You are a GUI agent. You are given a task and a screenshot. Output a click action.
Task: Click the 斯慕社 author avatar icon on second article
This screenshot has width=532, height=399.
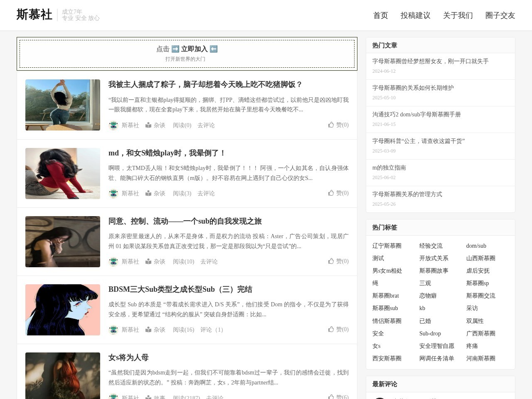(113, 193)
